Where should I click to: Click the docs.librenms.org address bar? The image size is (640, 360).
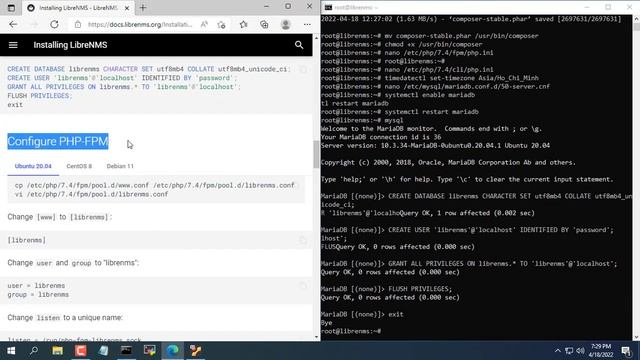pos(140,24)
